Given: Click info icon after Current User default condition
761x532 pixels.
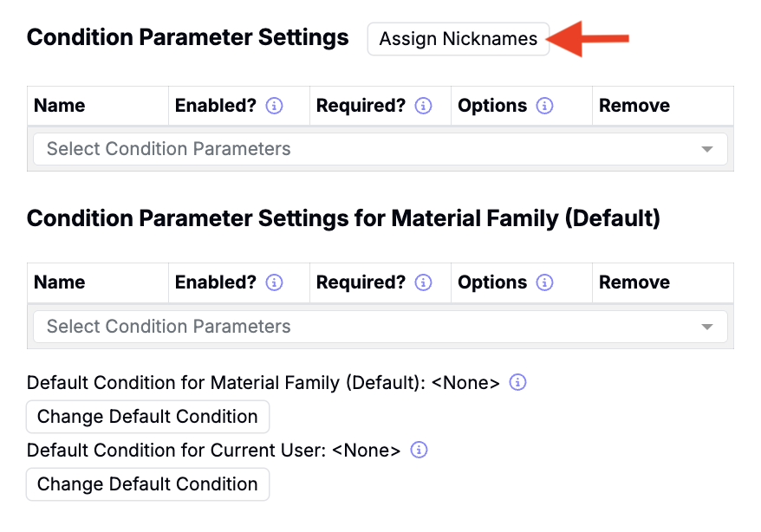Looking at the screenshot, I should (x=419, y=450).
